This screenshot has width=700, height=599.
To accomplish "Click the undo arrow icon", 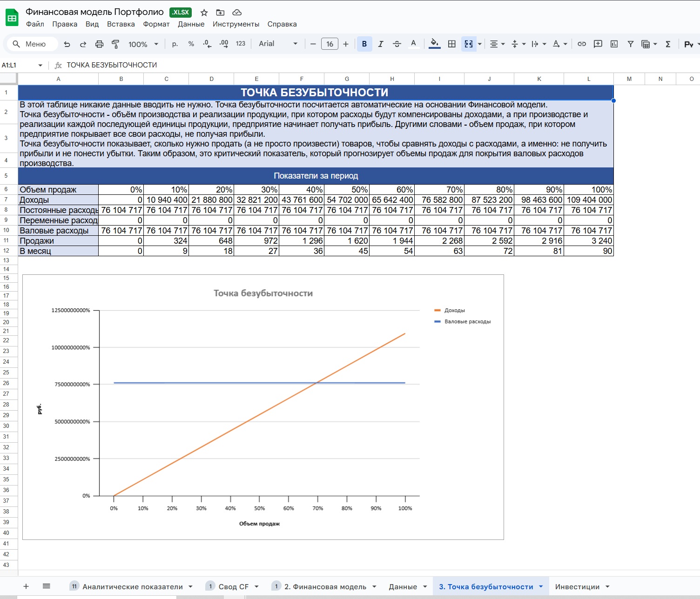I will (x=67, y=44).
